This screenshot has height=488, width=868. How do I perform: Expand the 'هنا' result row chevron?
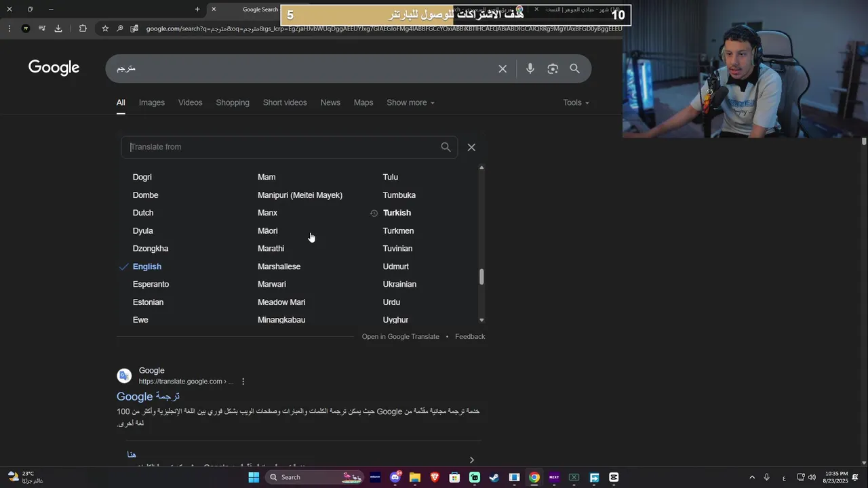[472, 460]
